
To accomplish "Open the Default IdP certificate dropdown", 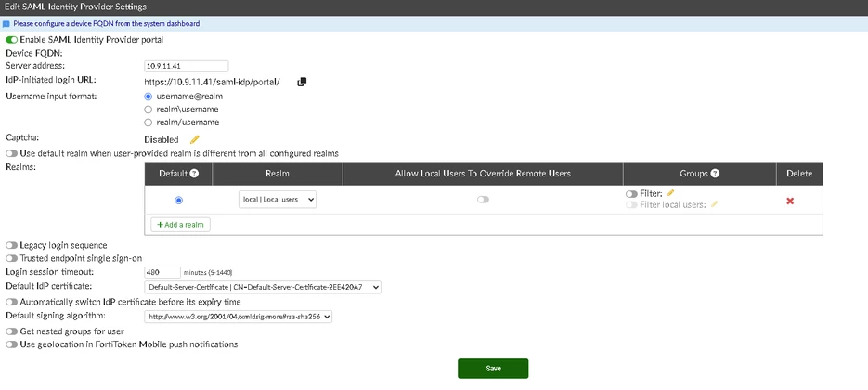I will coord(263,287).
